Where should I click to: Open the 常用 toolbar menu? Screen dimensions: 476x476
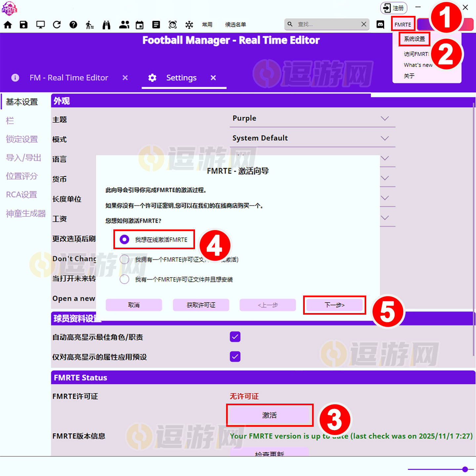click(x=207, y=25)
